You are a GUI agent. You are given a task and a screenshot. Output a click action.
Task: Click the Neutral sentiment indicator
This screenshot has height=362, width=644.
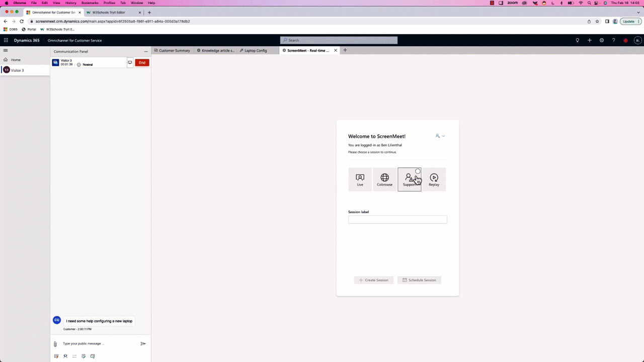coord(85,65)
